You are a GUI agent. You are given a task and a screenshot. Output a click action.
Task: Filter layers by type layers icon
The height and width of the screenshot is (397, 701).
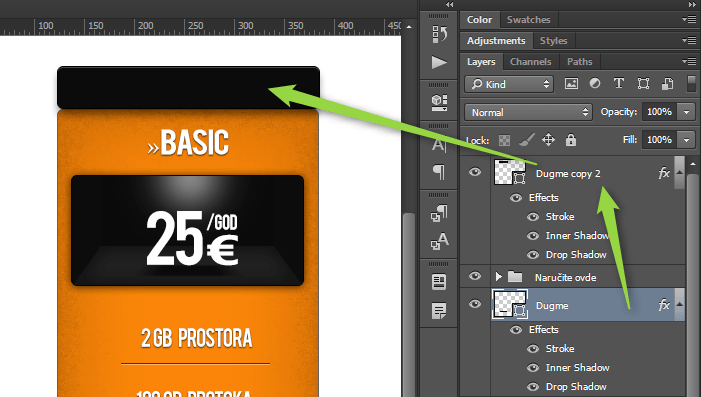click(619, 84)
